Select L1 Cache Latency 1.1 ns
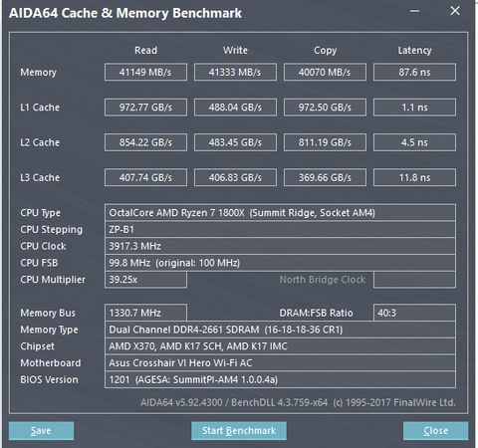The height and width of the screenshot is (448, 478). coord(414,108)
